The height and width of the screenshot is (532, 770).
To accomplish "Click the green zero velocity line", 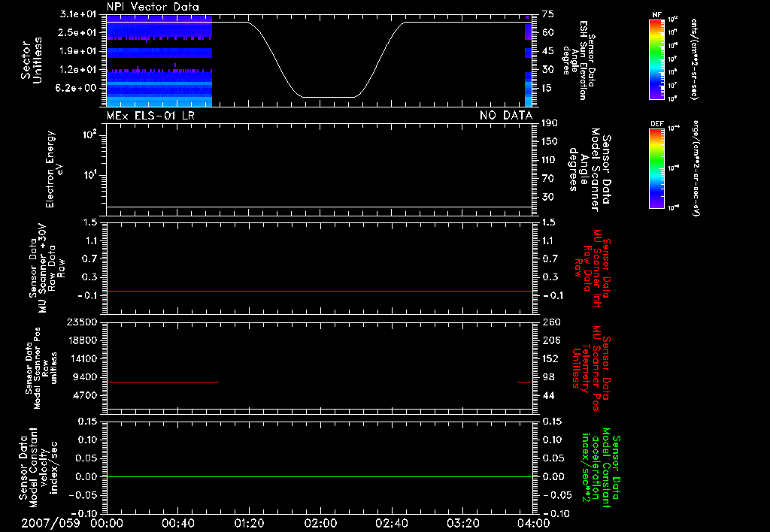I will click(x=320, y=476).
